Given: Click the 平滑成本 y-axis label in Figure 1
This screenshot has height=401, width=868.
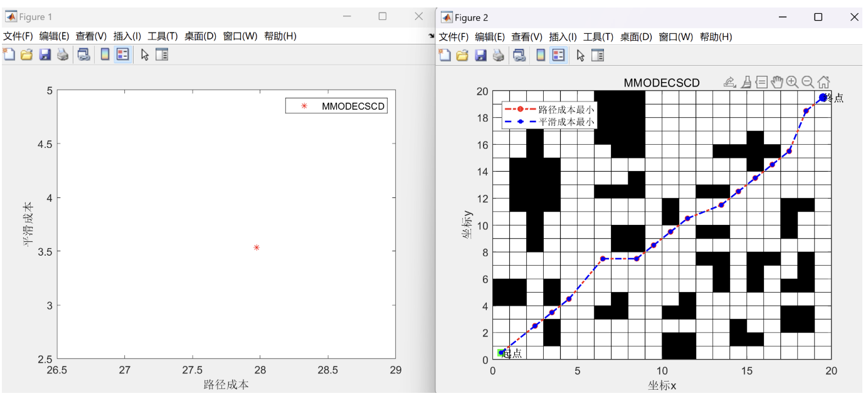Looking at the screenshot, I should click(28, 224).
